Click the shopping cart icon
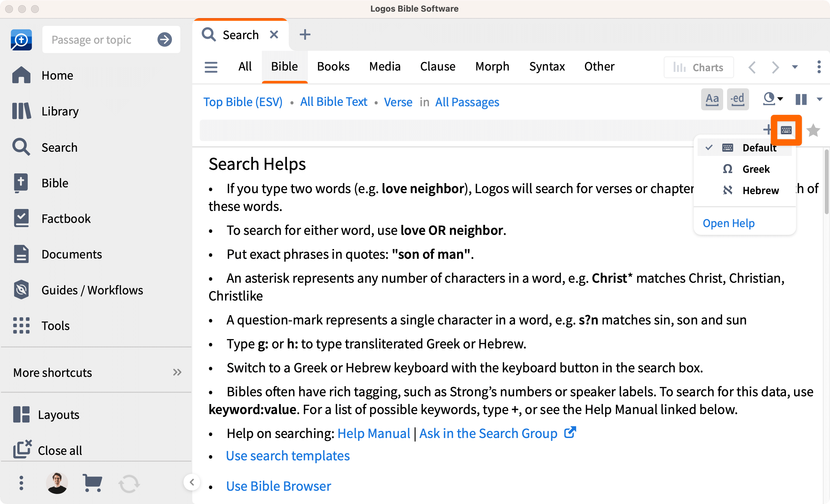This screenshot has width=830, height=504. (92, 483)
